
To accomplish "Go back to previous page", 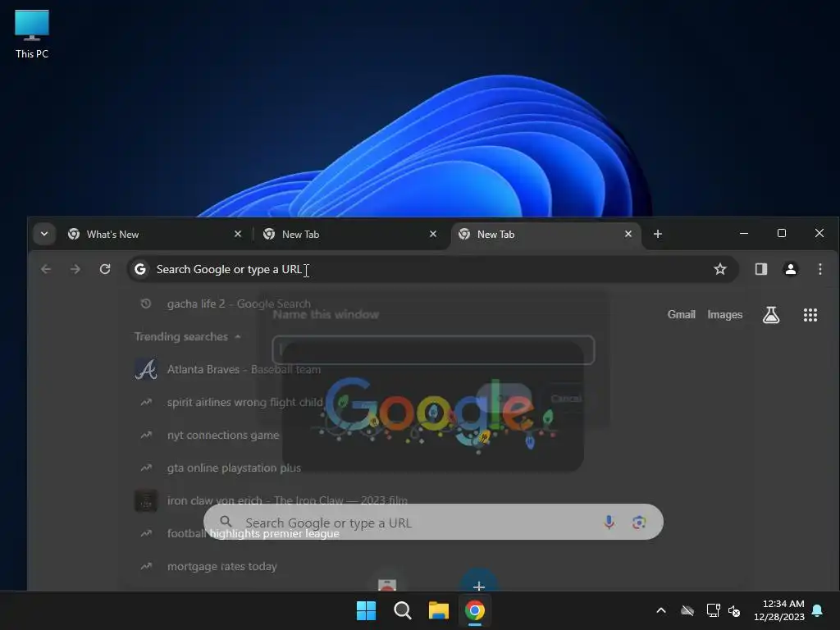I will [x=46, y=269].
